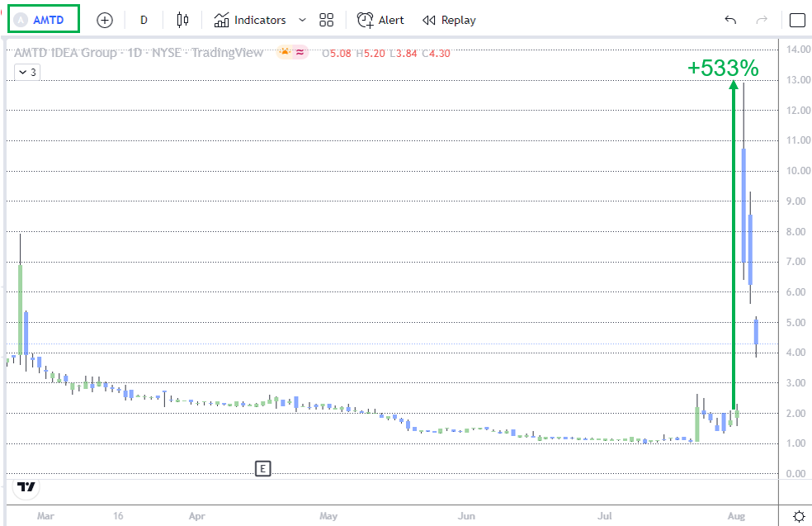Click the May label on time axis

coord(328,516)
